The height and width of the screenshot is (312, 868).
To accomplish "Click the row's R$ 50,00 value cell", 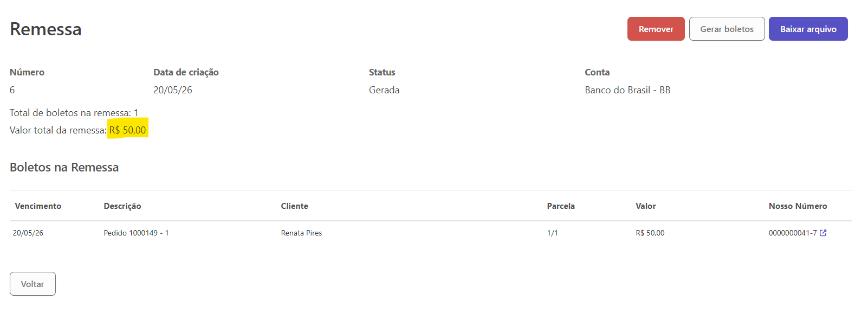I will [x=650, y=233].
